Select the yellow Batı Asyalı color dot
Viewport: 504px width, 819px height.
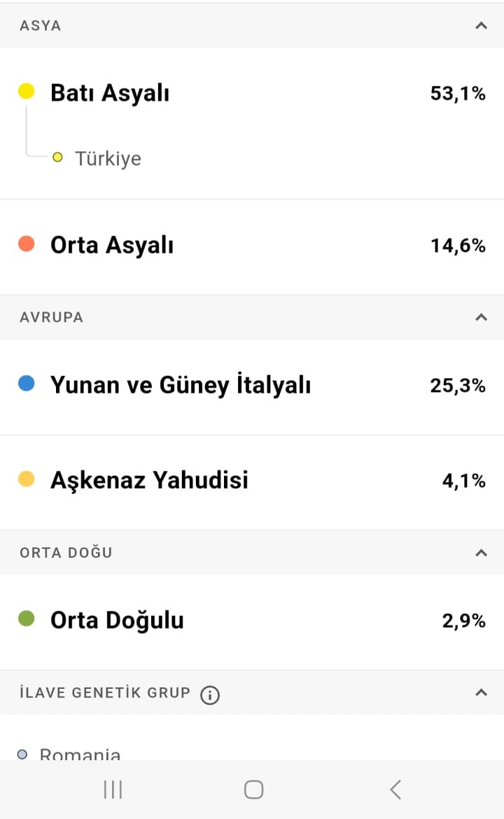[26, 91]
